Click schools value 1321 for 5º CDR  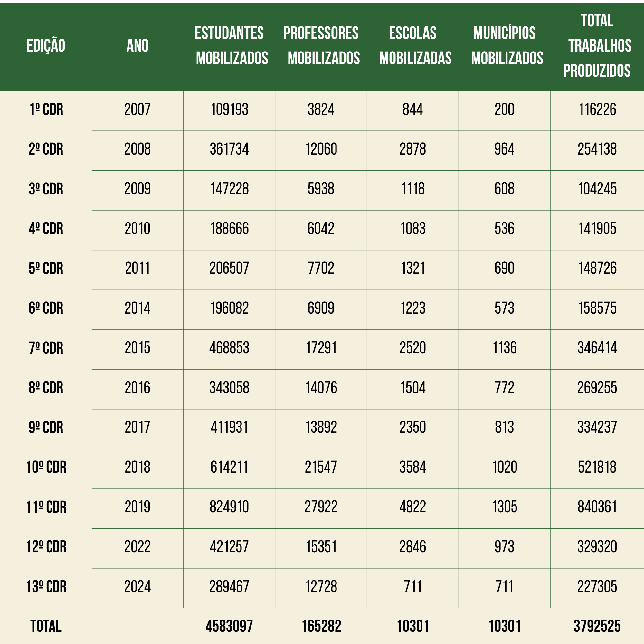pyautogui.click(x=413, y=269)
